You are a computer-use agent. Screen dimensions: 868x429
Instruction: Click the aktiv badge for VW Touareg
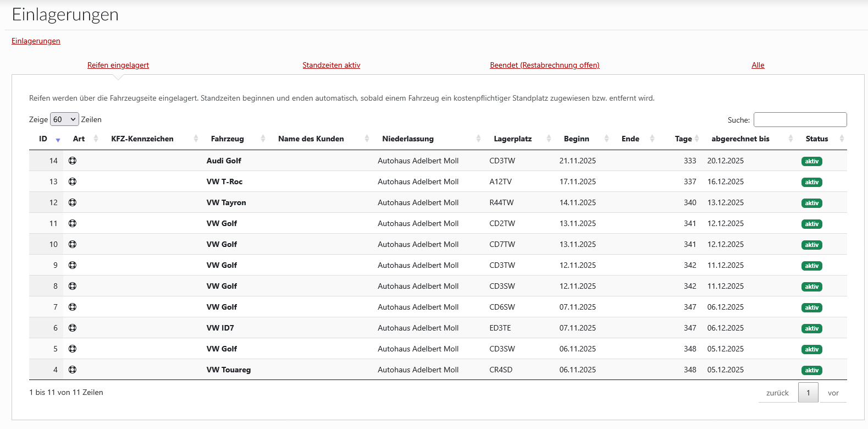[812, 370]
